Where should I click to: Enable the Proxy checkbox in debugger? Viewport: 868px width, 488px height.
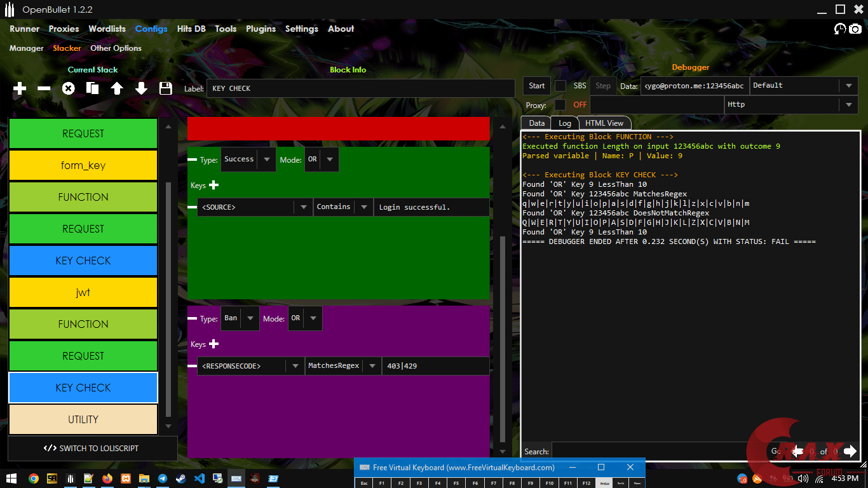click(x=560, y=105)
